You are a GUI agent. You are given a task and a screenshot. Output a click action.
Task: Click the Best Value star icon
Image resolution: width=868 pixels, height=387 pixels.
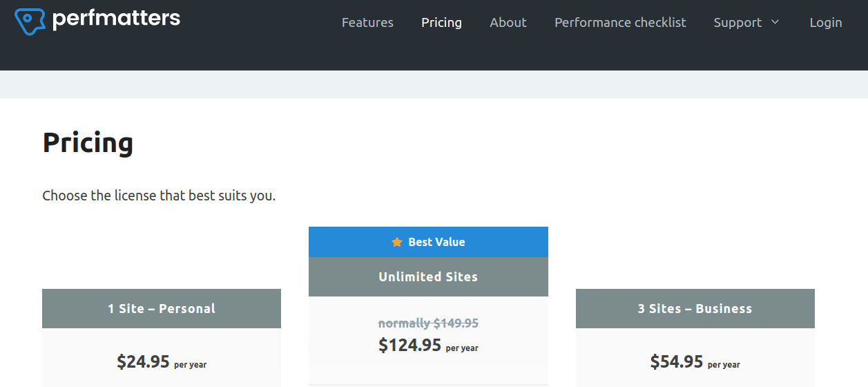(x=397, y=242)
